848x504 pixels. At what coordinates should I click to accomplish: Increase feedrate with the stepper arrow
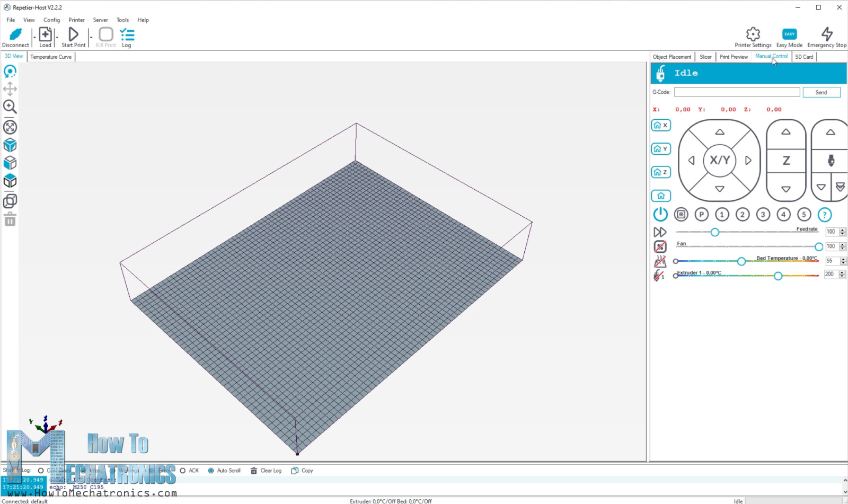pos(843,229)
